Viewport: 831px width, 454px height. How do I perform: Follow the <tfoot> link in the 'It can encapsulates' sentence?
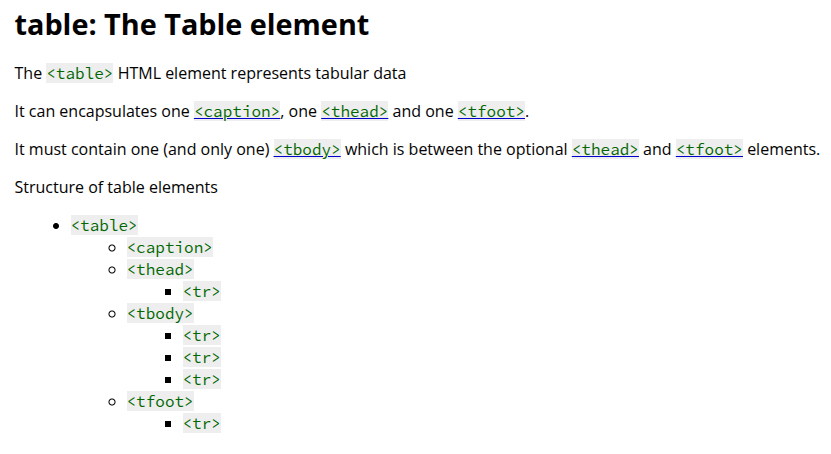point(491,112)
